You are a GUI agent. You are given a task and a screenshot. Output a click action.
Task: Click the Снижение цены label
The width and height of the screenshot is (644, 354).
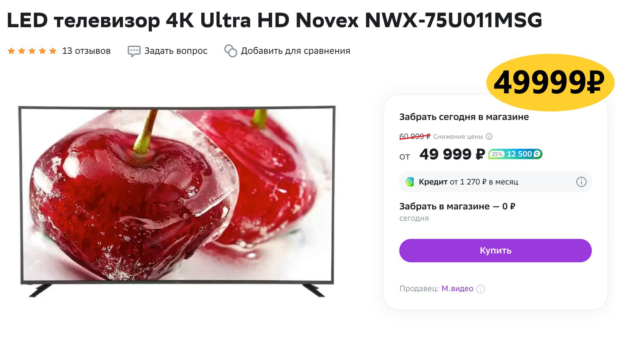(458, 137)
